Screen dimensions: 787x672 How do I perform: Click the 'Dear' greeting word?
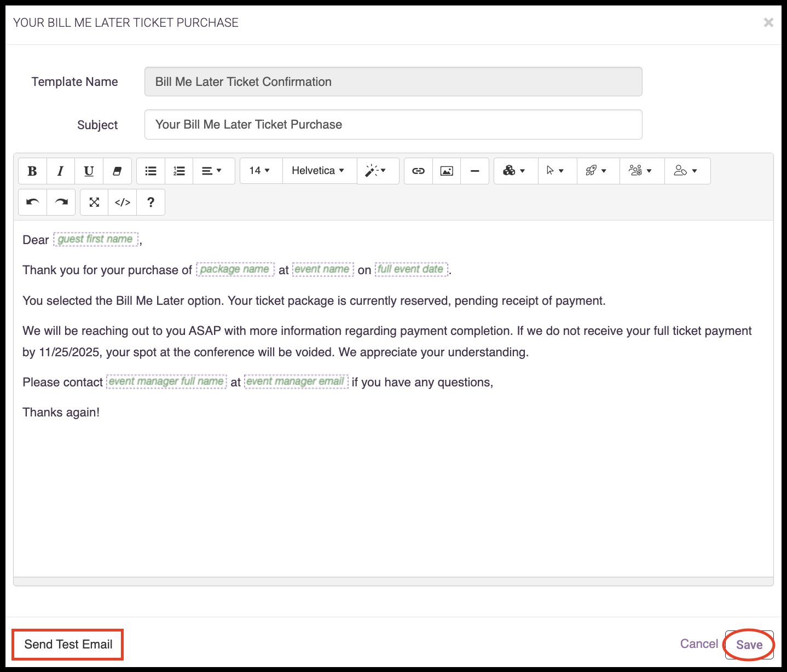point(36,240)
